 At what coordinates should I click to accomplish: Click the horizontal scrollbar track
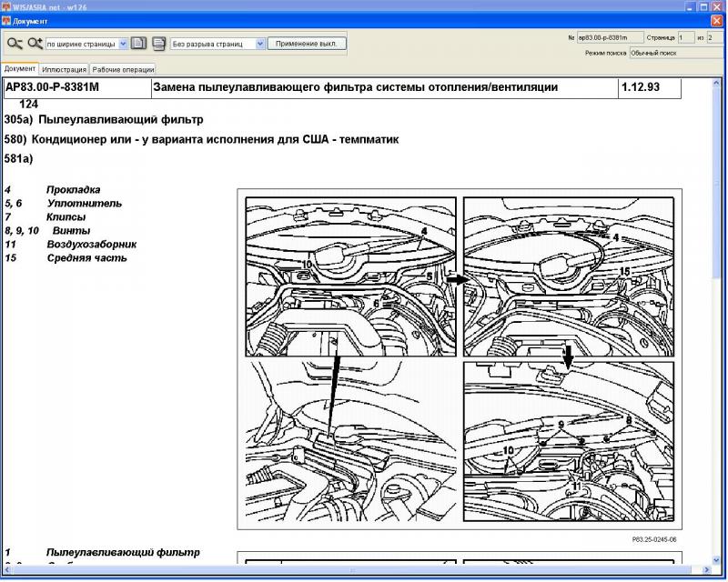[353, 570]
